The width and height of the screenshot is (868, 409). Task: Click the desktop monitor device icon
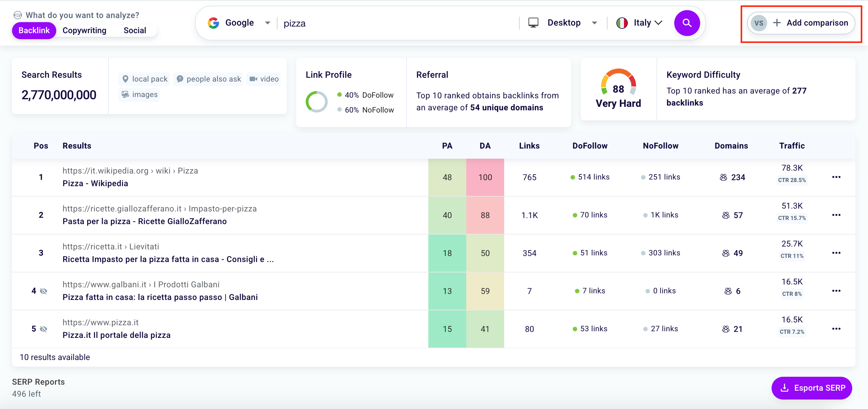(x=533, y=23)
